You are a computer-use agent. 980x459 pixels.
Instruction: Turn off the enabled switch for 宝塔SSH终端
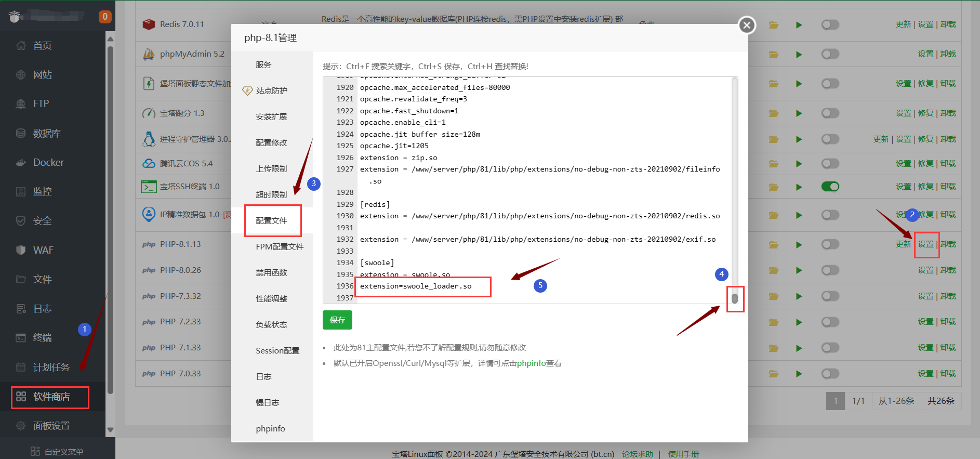[x=830, y=187]
